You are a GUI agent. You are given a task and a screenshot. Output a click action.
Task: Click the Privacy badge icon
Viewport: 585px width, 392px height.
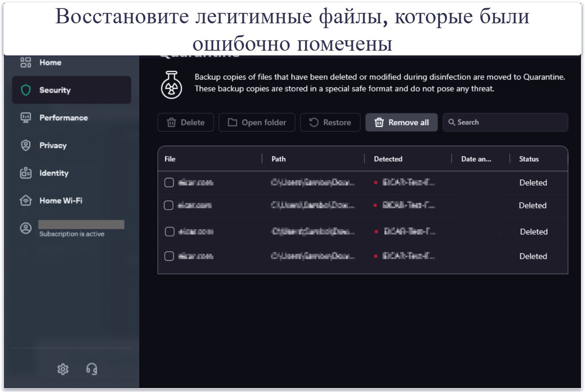pyautogui.click(x=26, y=145)
